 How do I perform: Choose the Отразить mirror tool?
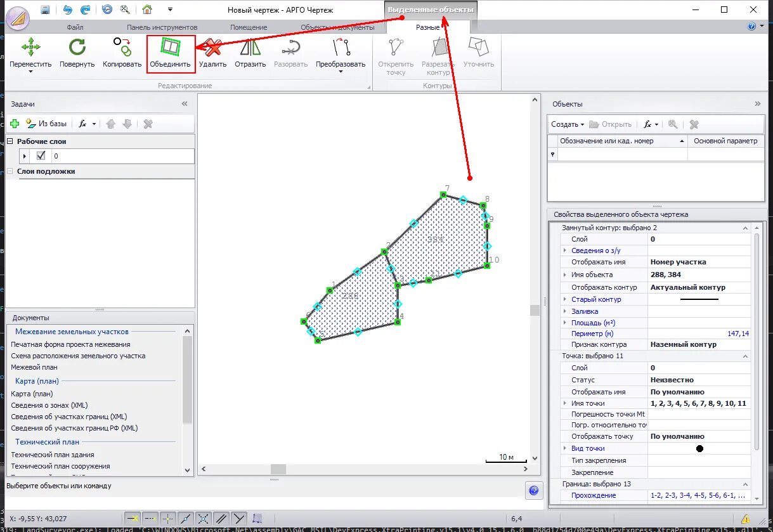[x=250, y=54]
